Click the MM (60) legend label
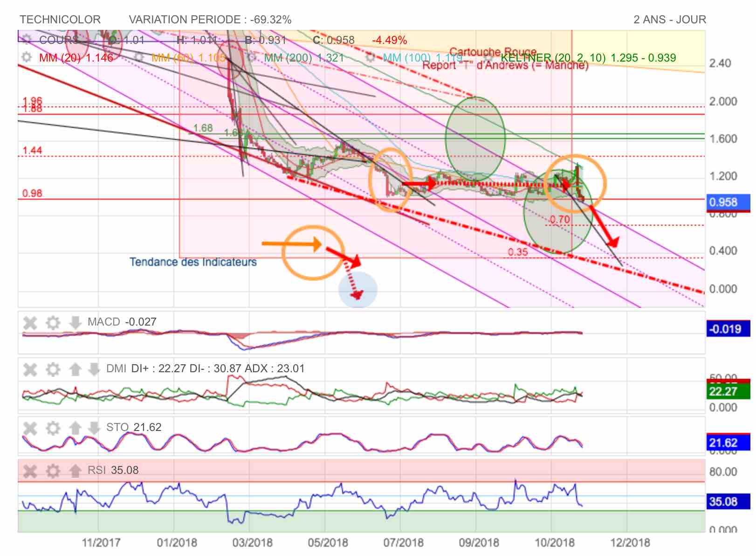 [189, 58]
